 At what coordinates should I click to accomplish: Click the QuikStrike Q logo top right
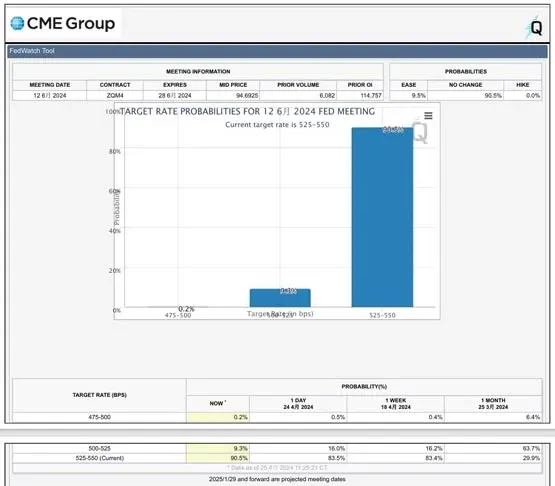click(x=534, y=28)
